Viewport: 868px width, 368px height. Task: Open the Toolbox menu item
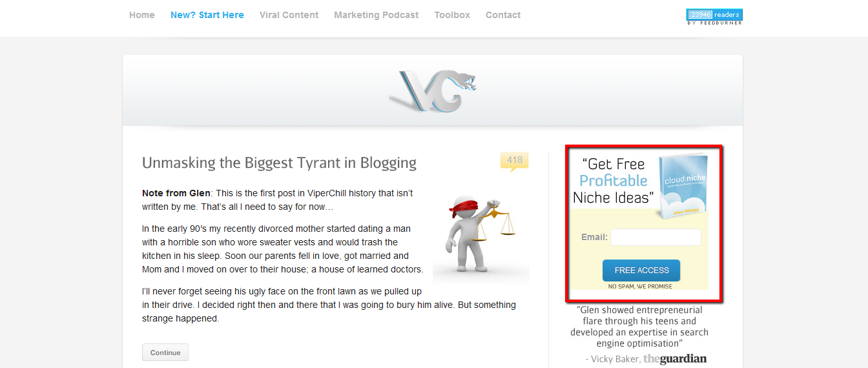click(x=452, y=15)
